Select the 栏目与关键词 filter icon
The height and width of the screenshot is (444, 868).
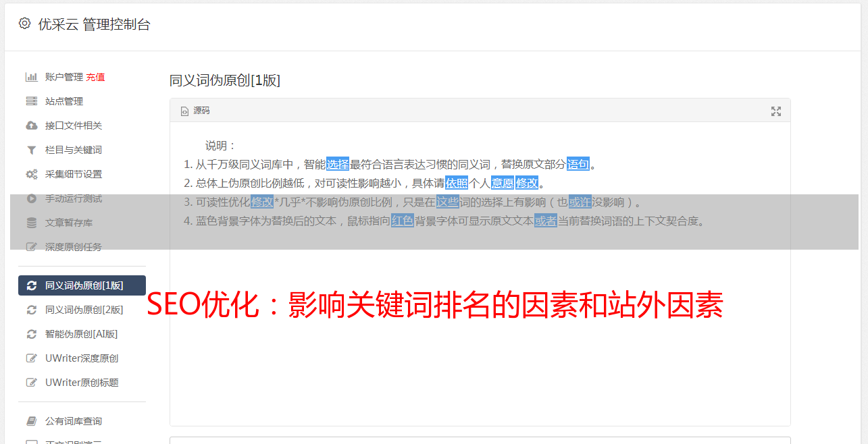point(31,150)
